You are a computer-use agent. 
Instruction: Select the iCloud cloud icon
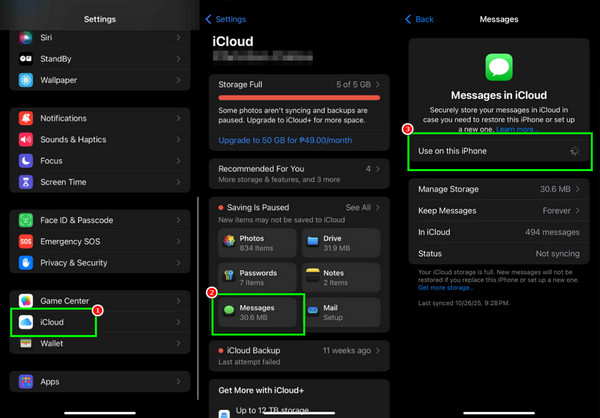click(x=26, y=323)
